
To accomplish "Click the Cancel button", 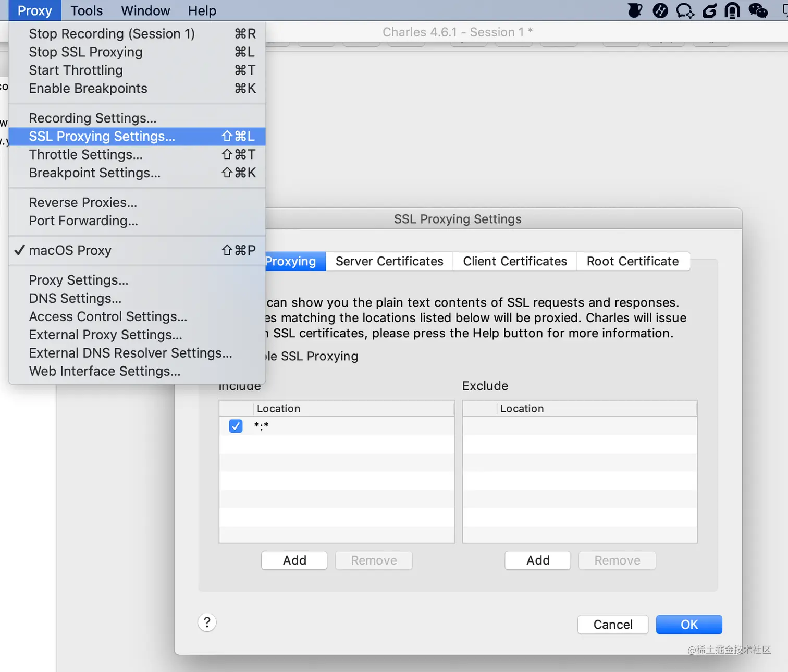I will (x=613, y=625).
